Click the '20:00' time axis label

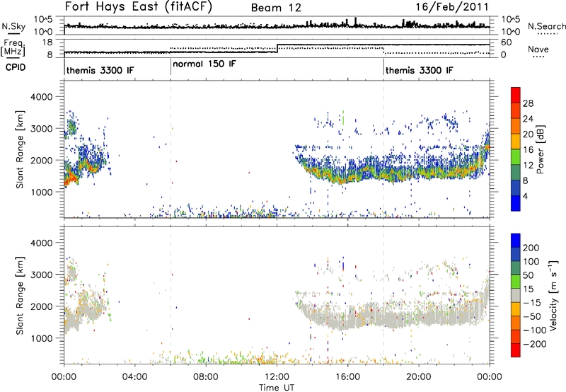(418, 377)
